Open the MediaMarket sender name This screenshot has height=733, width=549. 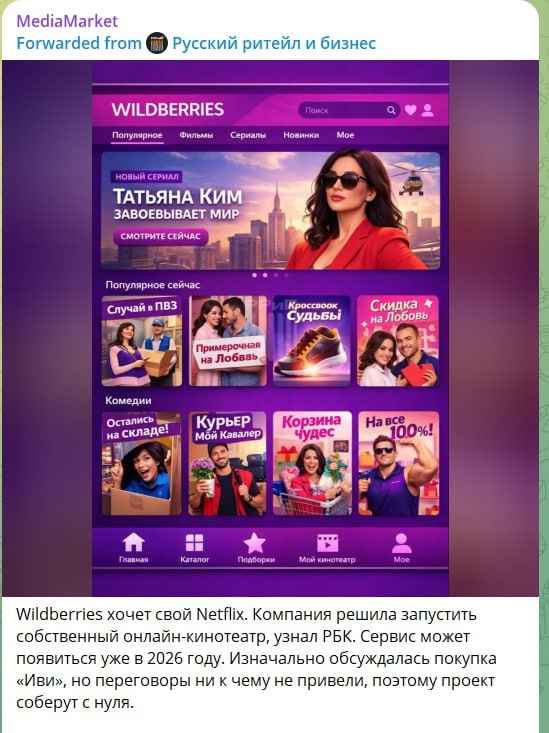[67, 21]
